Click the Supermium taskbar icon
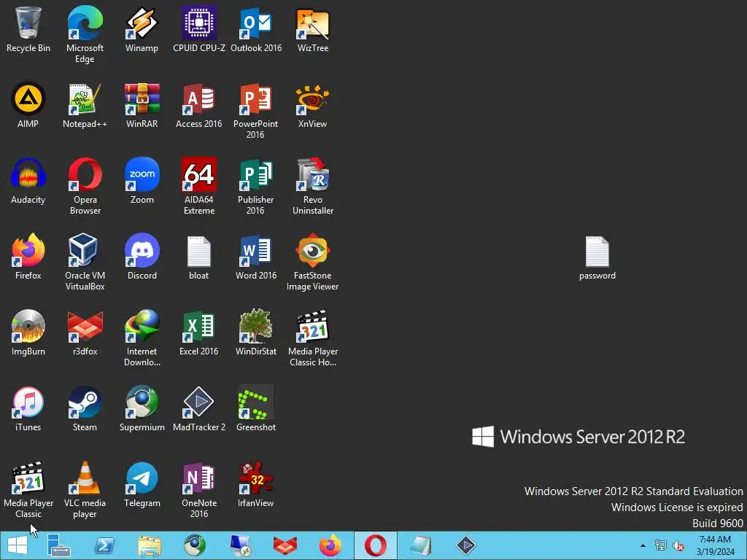 point(194,545)
